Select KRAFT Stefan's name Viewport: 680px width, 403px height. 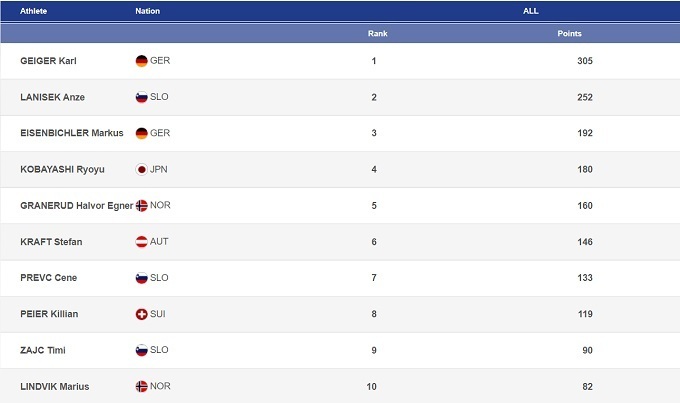click(51, 242)
